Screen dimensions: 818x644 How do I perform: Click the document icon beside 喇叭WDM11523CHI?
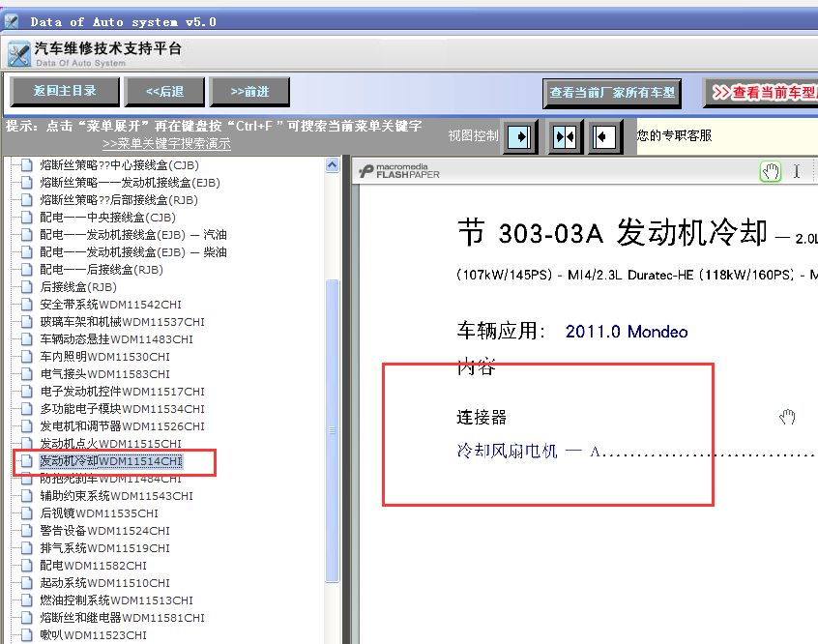pyautogui.click(x=27, y=635)
